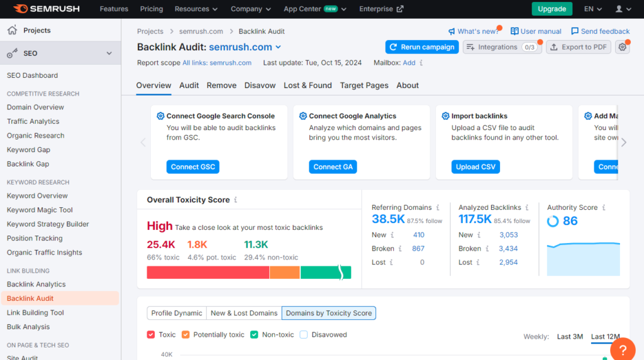Switch chart range to Last 3M
The image size is (644, 360).
tap(570, 337)
